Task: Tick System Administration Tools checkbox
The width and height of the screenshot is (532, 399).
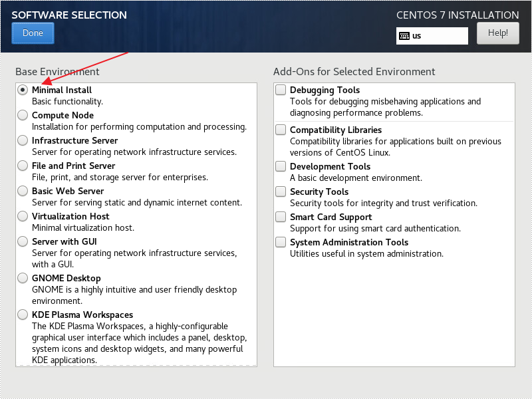Action: tap(281, 242)
